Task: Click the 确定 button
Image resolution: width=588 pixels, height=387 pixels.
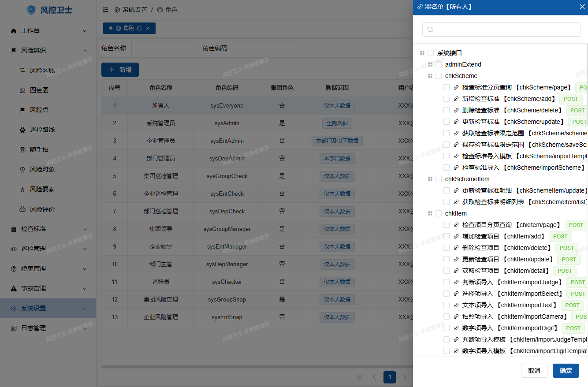Action: tap(566, 371)
